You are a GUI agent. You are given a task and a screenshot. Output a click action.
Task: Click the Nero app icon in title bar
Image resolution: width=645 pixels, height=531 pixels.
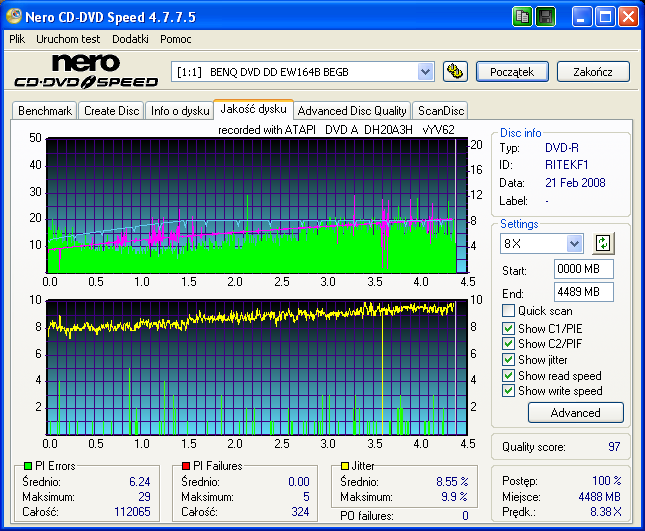[x=14, y=16]
